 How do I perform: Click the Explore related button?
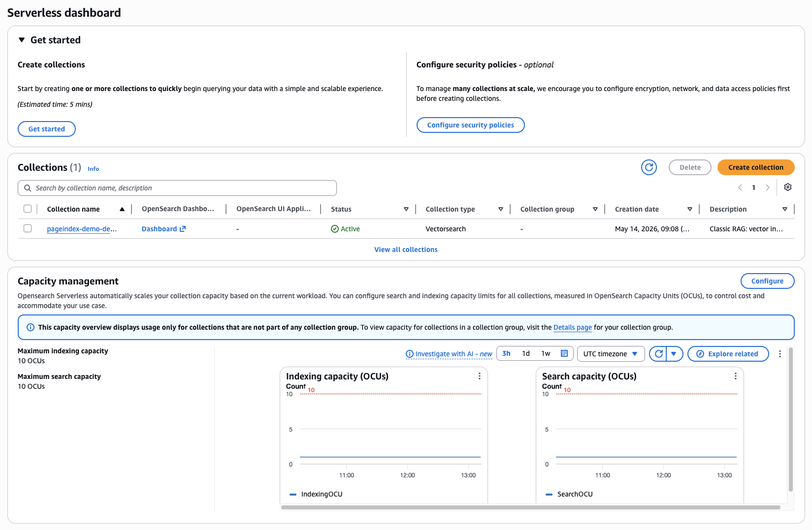click(728, 354)
